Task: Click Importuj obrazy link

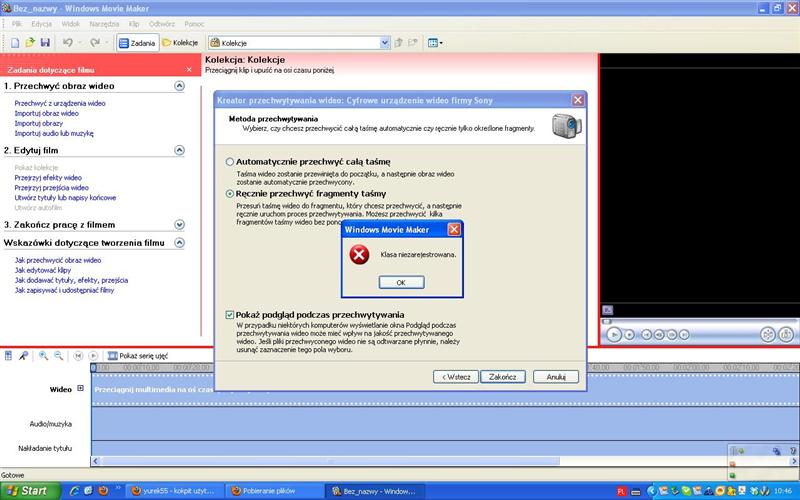Action: click(x=39, y=123)
